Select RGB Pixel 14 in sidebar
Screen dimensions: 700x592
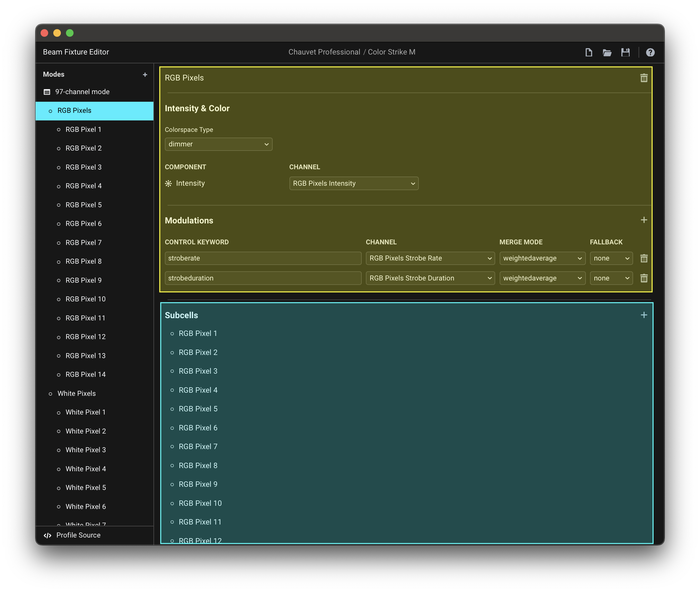(x=95, y=375)
